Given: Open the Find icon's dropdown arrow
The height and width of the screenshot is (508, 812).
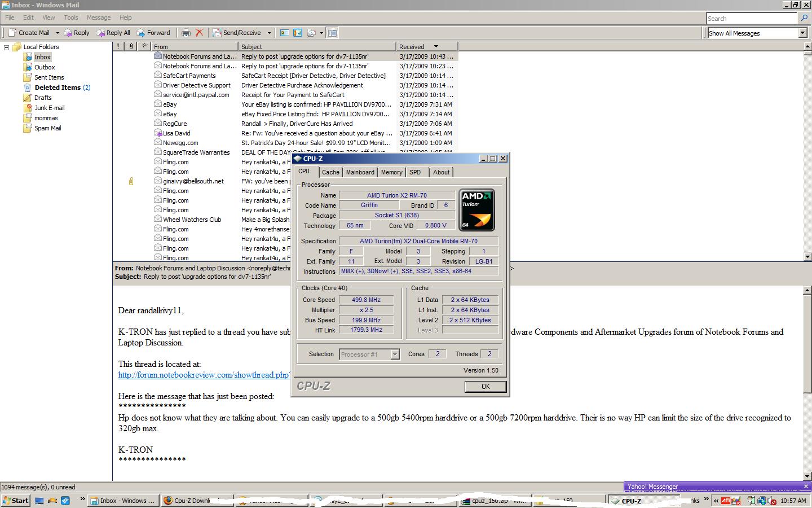Looking at the screenshot, I should pyautogui.click(x=321, y=33).
